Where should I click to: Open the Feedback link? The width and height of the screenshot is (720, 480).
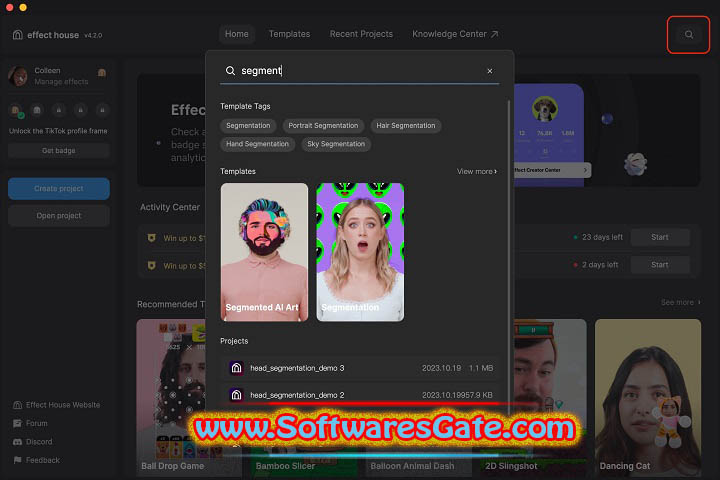43,460
